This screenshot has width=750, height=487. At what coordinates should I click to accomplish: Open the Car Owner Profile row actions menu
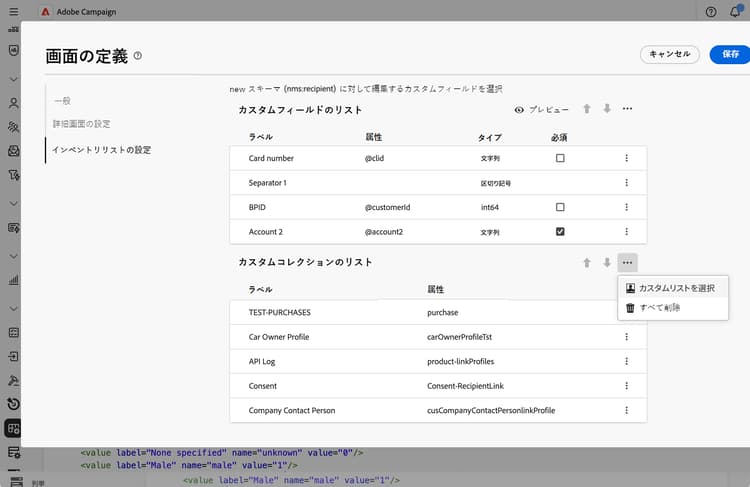(x=627, y=337)
